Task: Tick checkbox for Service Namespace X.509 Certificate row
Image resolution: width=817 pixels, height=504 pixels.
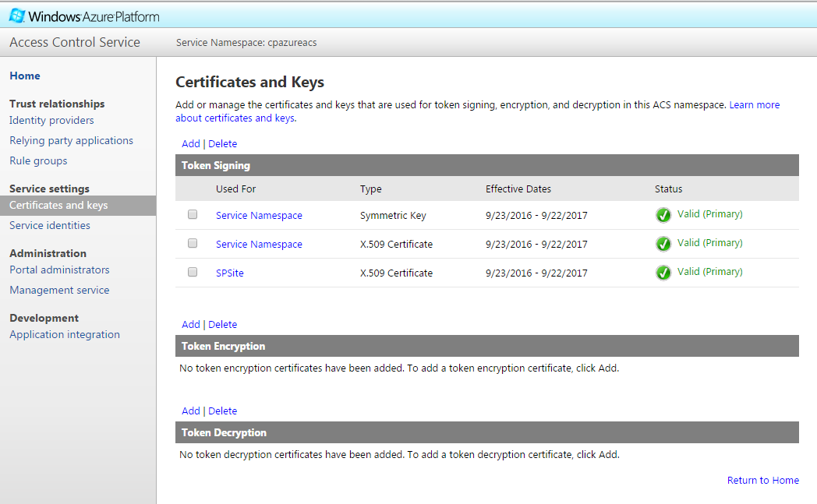Action: tap(193, 243)
